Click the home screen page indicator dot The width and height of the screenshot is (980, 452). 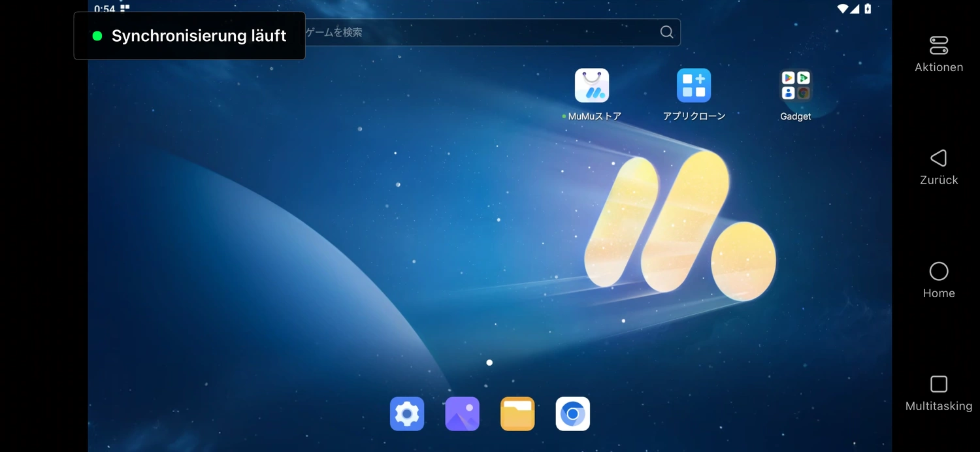[489, 363]
